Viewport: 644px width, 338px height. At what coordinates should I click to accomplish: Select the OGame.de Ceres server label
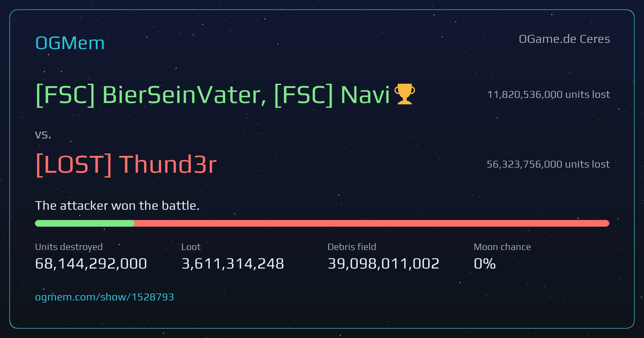pyautogui.click(x=564, y=39)
